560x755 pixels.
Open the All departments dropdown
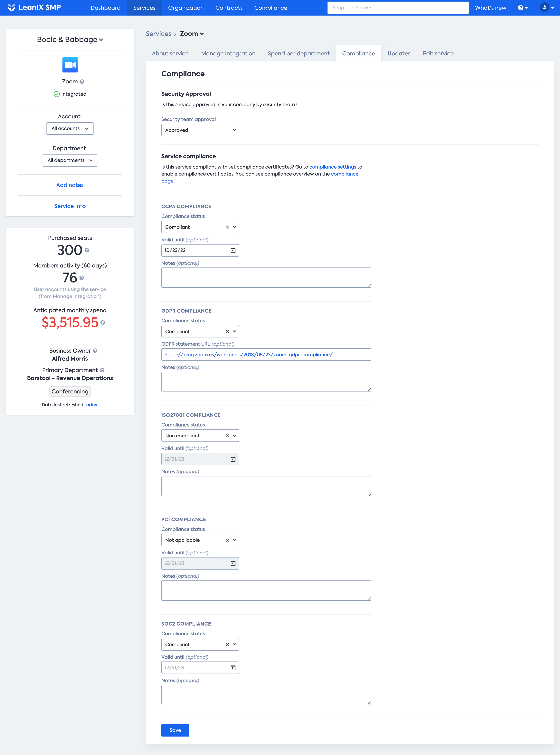[x=70, y=160]
